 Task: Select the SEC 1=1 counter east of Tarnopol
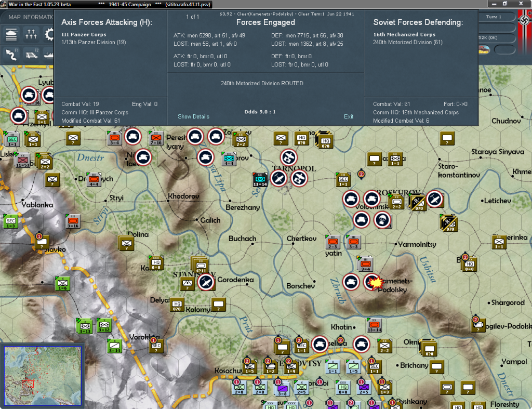pos(343,179)
